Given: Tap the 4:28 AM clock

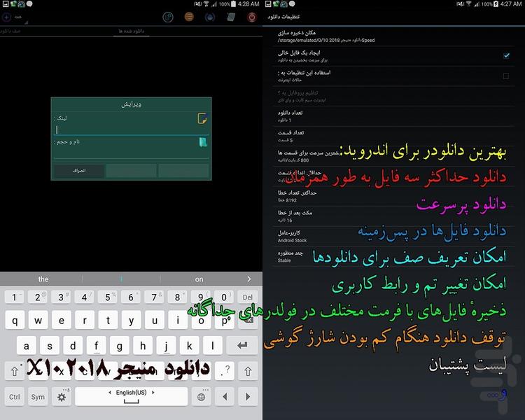Looking at the screenshot, I should 248,4.
